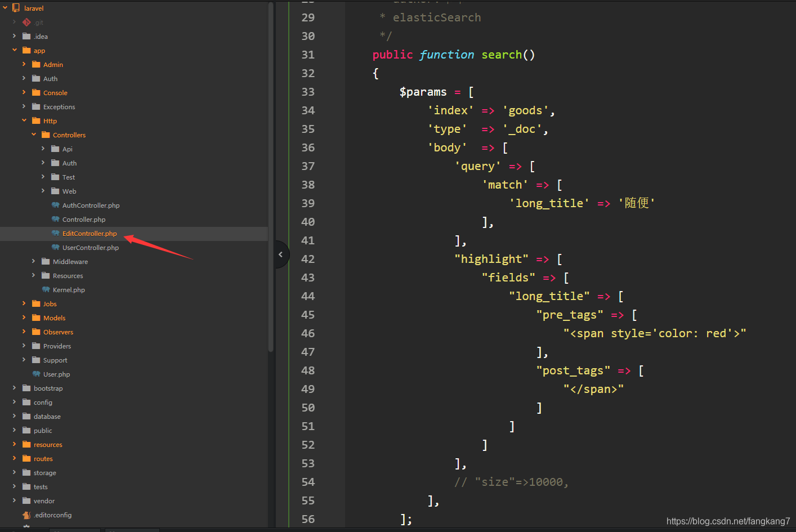Image resolution: width=796 pixels, height=532 pixels.
Task: Expand the .idea folder chevron
Action: click(15, 36)
